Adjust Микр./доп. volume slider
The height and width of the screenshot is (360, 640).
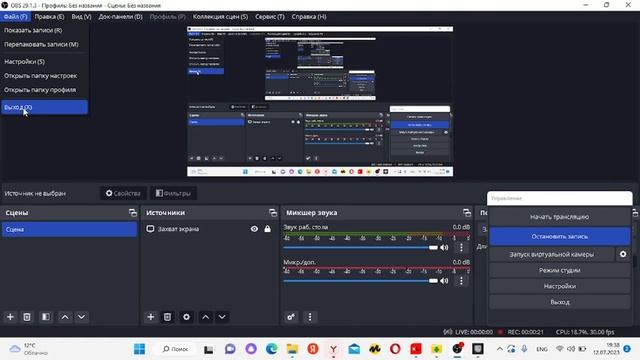pyautogui.click(x=360, y=281)
